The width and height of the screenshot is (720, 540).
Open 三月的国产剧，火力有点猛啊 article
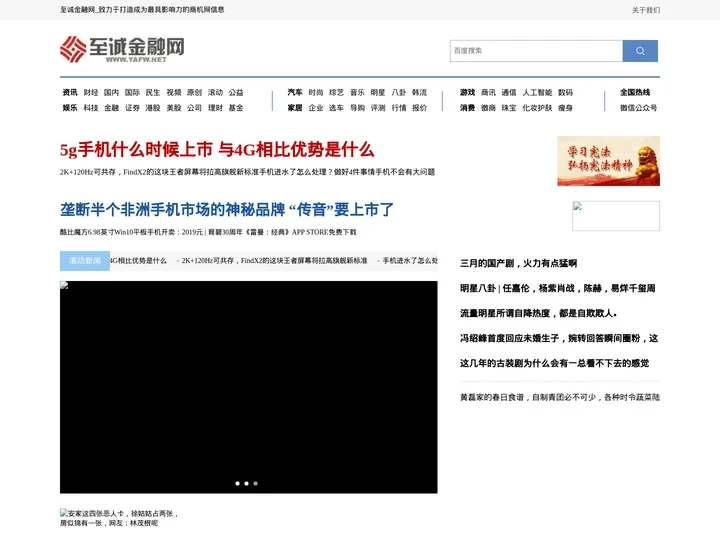518,264
